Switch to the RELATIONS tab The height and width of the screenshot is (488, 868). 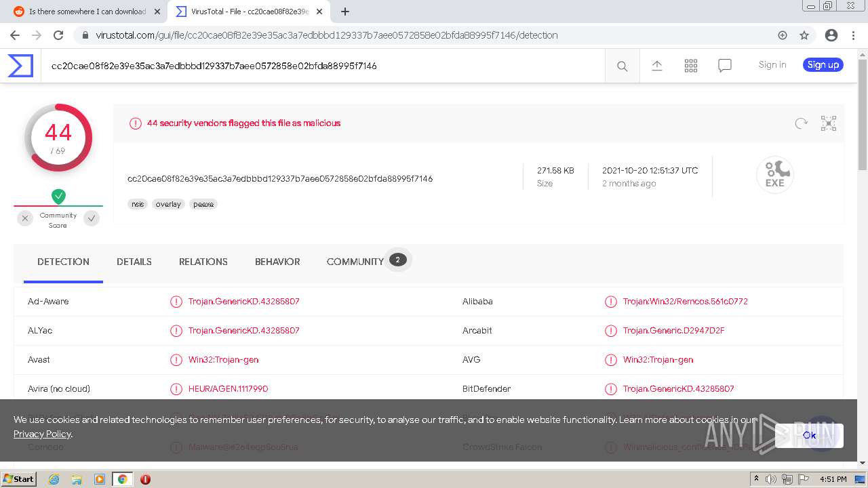click(x=203, y=262)
